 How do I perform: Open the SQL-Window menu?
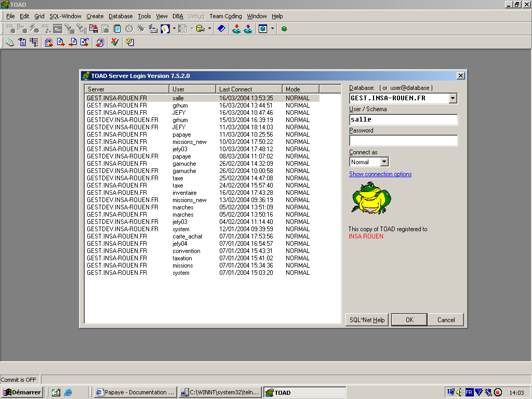click(65, 16)
